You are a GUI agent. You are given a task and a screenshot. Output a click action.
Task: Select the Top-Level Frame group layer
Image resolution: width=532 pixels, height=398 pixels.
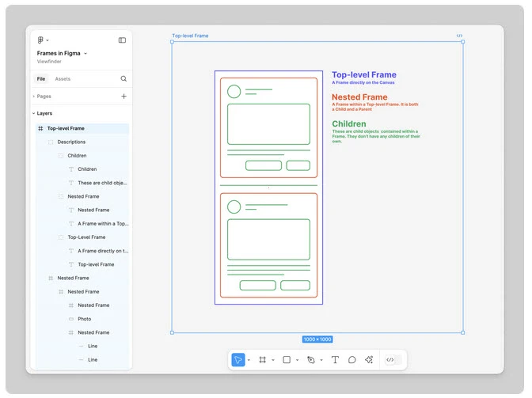[x=82, y=237]
